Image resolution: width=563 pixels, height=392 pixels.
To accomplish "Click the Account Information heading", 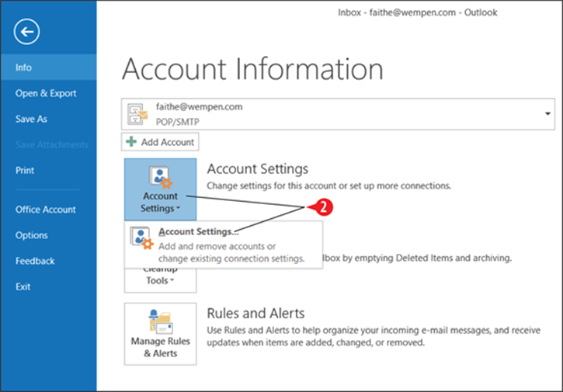I will coord(253,69).
